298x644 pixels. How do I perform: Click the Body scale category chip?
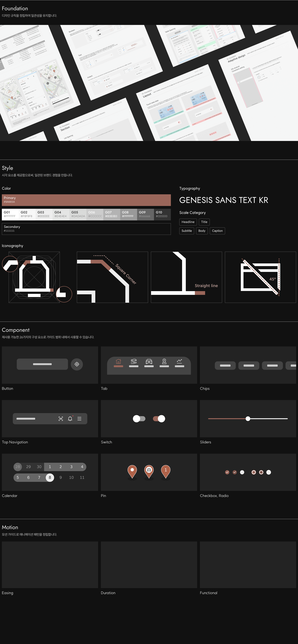click(x=202, y=231)
